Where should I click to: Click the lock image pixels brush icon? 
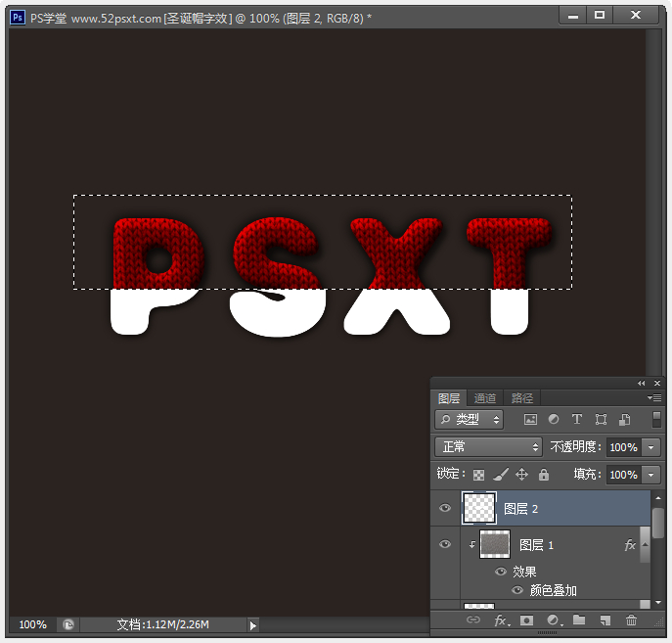501,474
